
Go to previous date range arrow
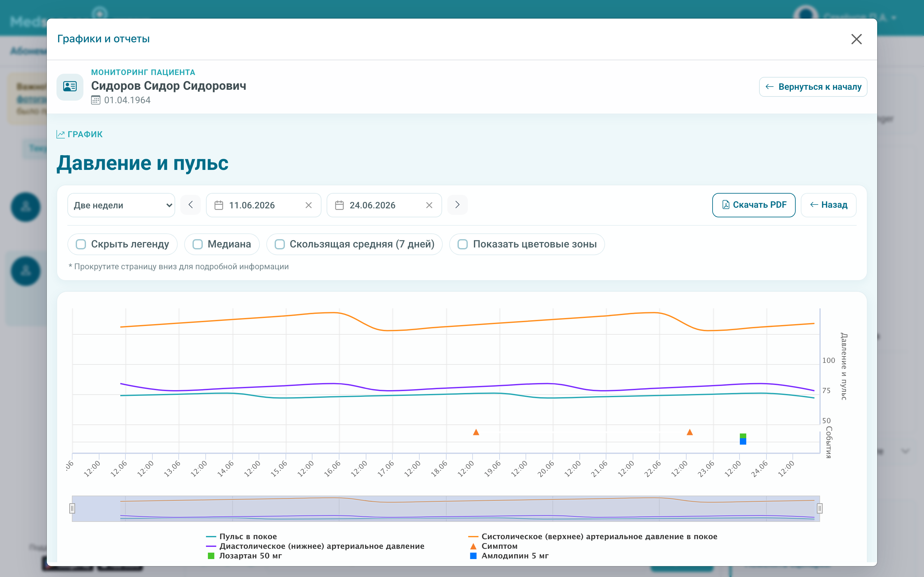pyautogui.click(x=191, y=205)
